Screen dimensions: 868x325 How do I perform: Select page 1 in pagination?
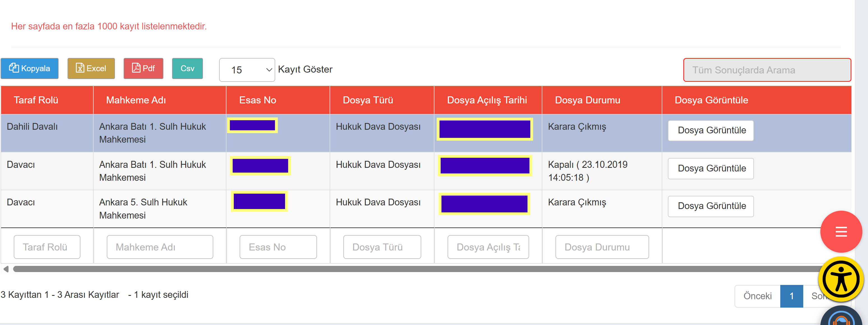pyautogui.click(x=791, y=296)
